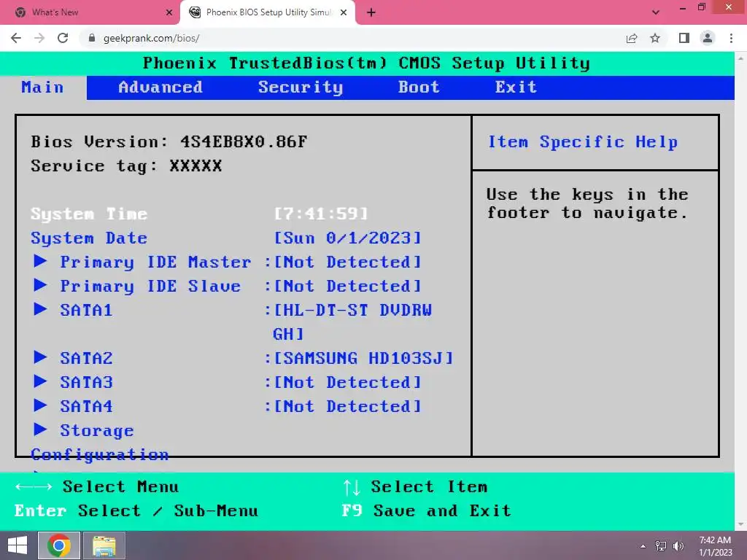Image resolution: width=747 pixels, height=560 pixels.
Task: Select the Main BIOS menu tab
Action: [42, 87]
